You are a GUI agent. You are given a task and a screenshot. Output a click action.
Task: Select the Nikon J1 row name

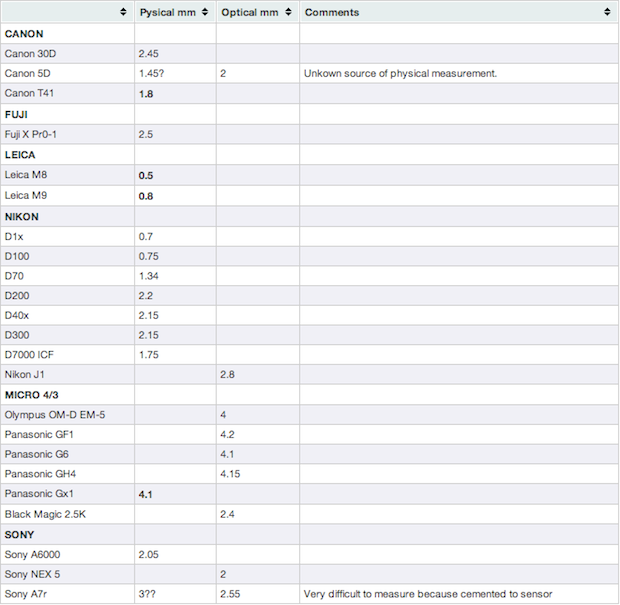coord(25,374)
